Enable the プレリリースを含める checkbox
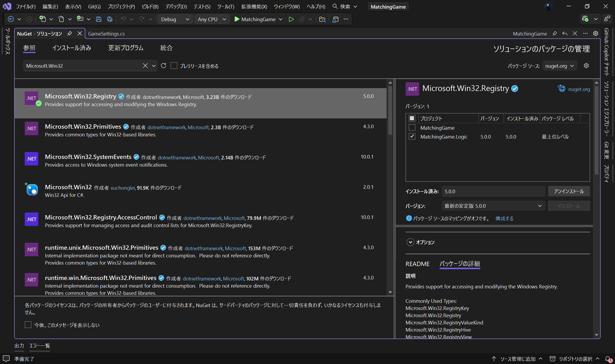The image size is (615, 364). pyautogui.click(x=174, y=65)
